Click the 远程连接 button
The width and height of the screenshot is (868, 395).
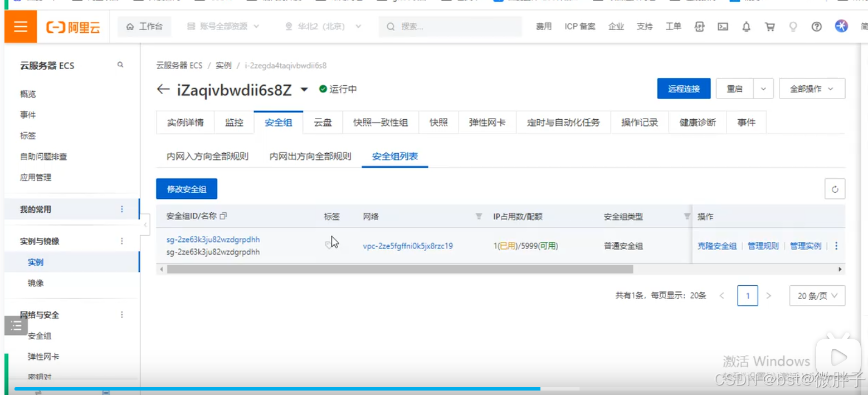[x=684, y=89]
